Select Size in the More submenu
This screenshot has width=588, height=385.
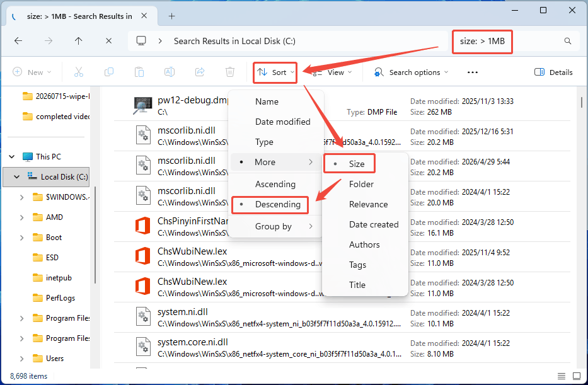[x=366, y=164]
